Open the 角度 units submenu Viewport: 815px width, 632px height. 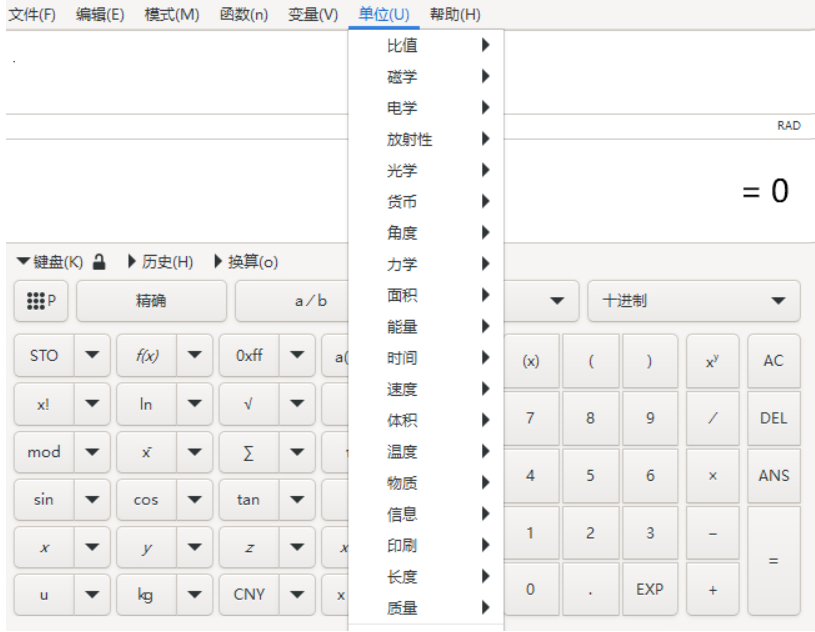click(426, 233)
